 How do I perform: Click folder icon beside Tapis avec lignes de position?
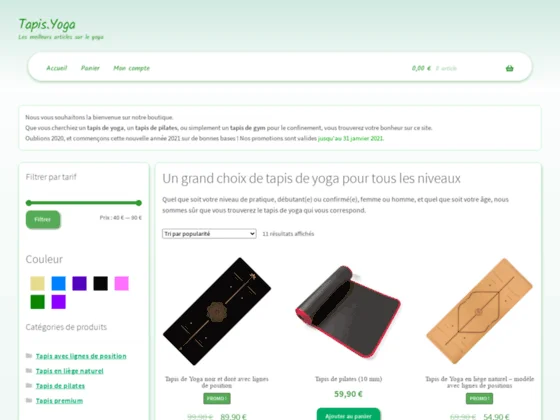pyautogui.click(x=29, y=356)
